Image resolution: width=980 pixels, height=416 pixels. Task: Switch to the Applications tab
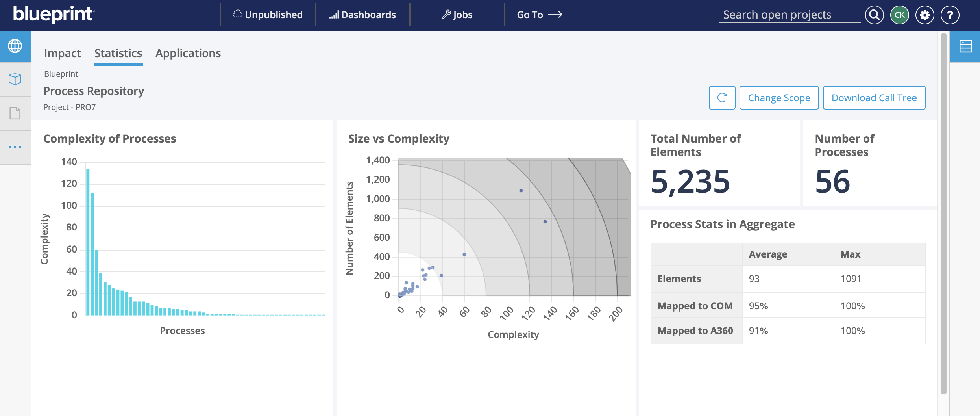[188, 53]
